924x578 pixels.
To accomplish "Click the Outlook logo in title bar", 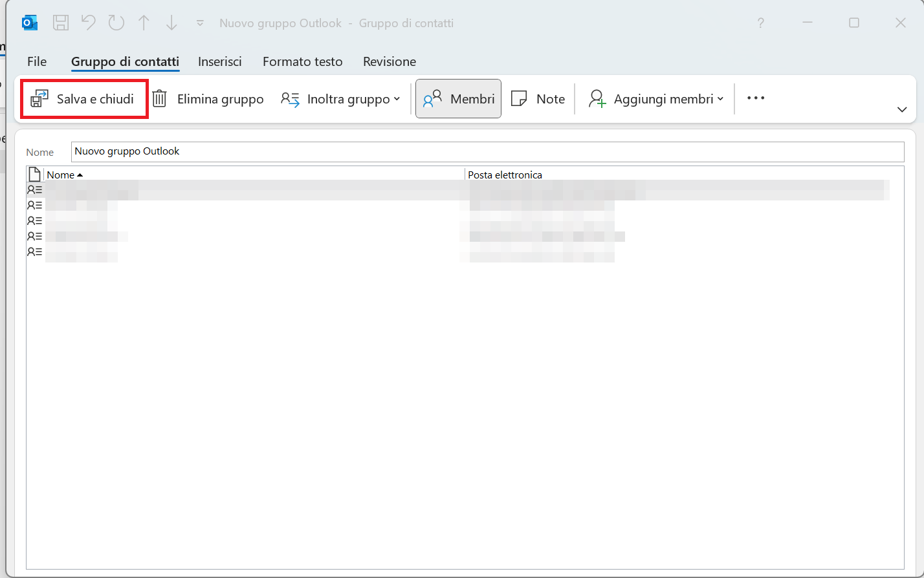I will (x=29, y=23).
